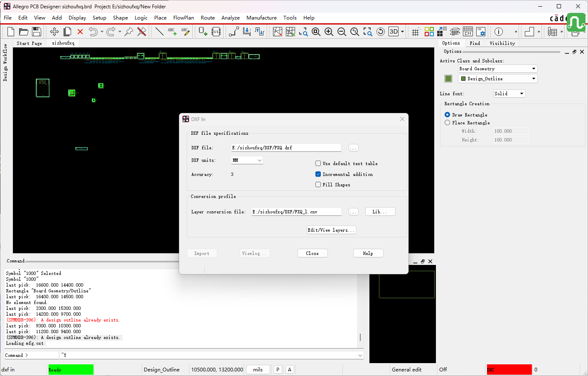Select the Edit Text ABC pencil tool
This screenshot has height=376, width=588.
185,32
